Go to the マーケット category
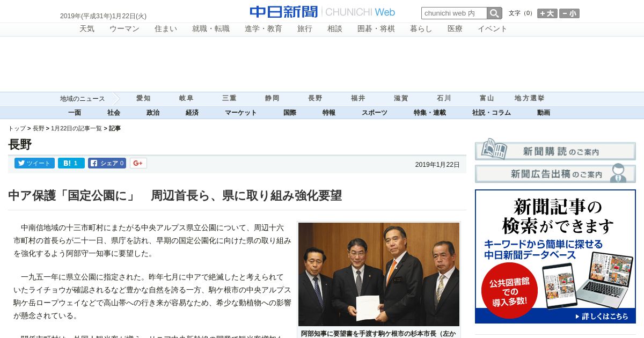 [241, 113]
